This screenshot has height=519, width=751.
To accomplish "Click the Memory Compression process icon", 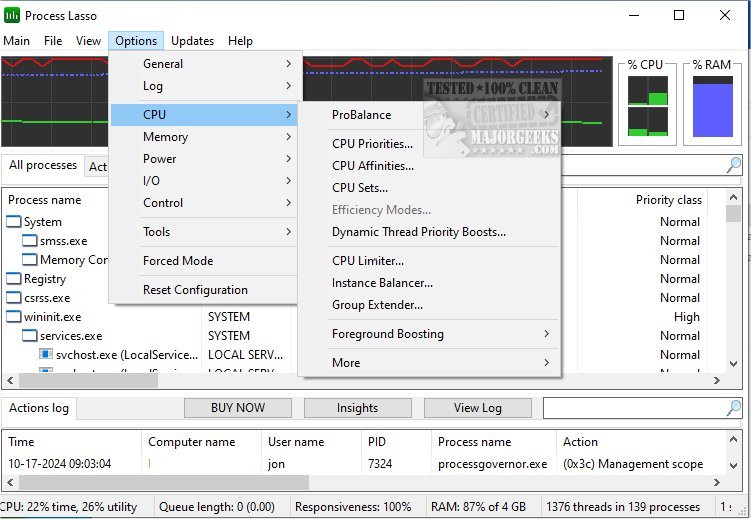I will pyautogui.click(x=30, y=260).
